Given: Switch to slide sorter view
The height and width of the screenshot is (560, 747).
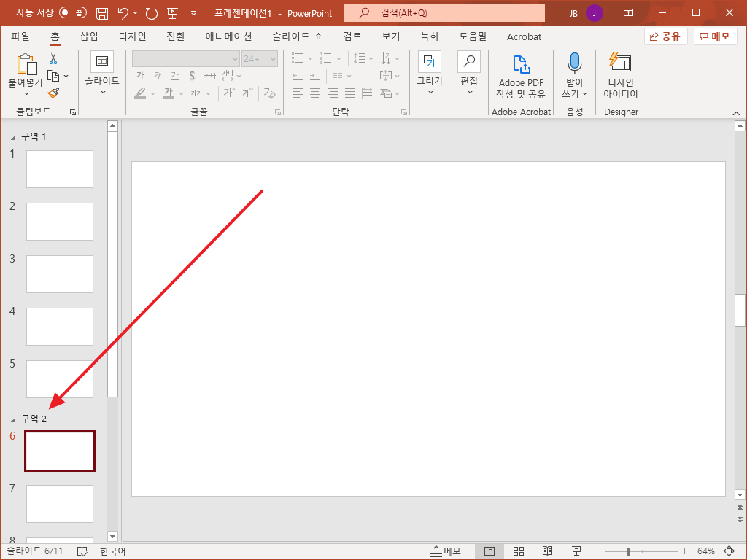Looking at the screenshot, I should click(x=519, y=551).
